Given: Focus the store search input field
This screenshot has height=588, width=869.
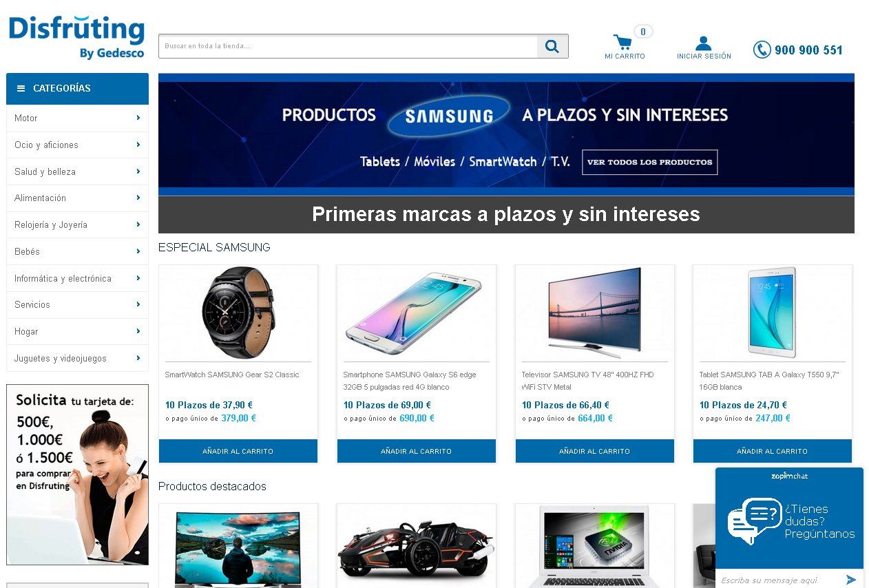Looking at the screenshot, I should point(348,46).
